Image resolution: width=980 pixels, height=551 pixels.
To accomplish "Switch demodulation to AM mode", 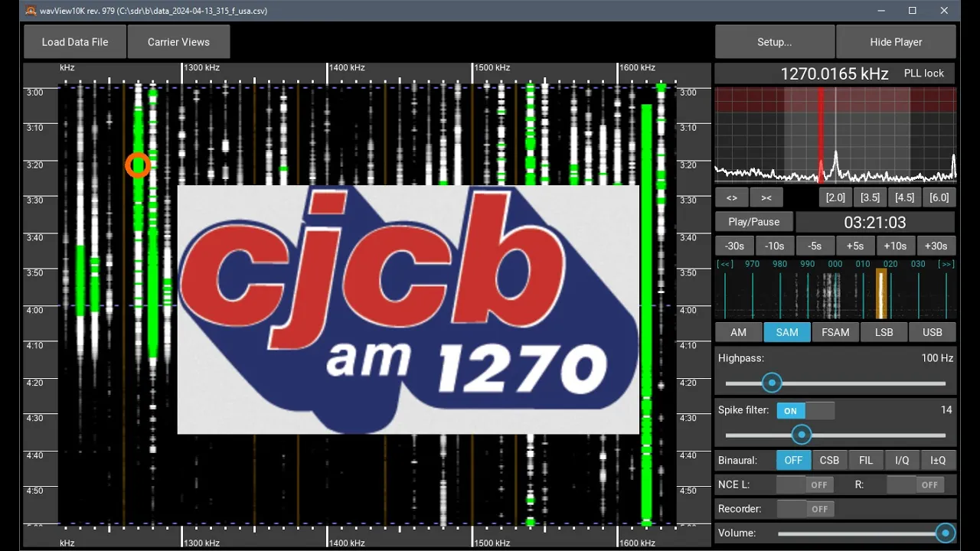I will 738,332.
